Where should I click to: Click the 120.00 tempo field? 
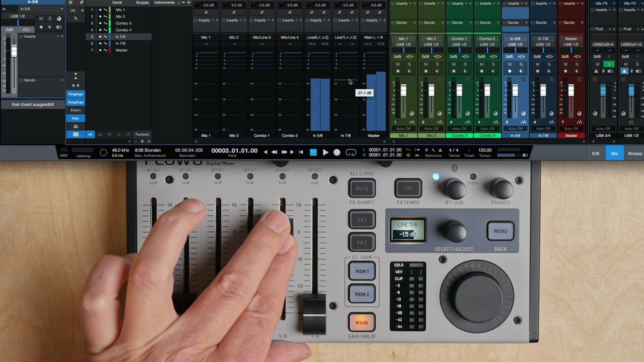[485, 150]
